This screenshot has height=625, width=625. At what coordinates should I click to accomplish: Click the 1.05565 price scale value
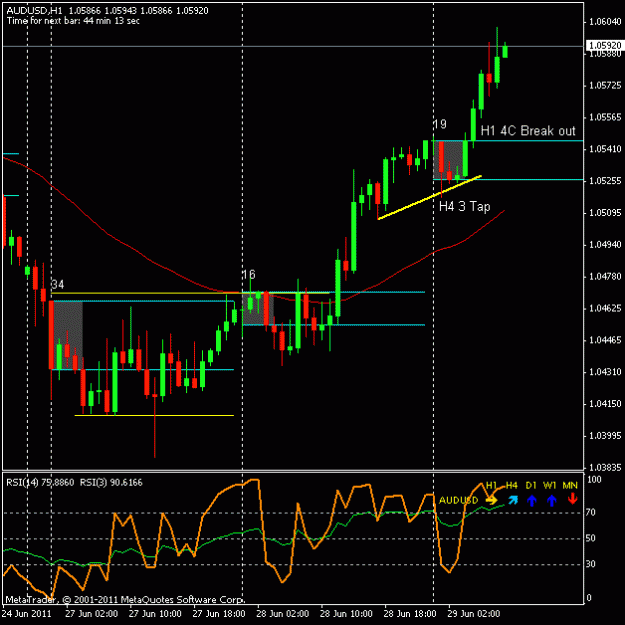point(605,117)
